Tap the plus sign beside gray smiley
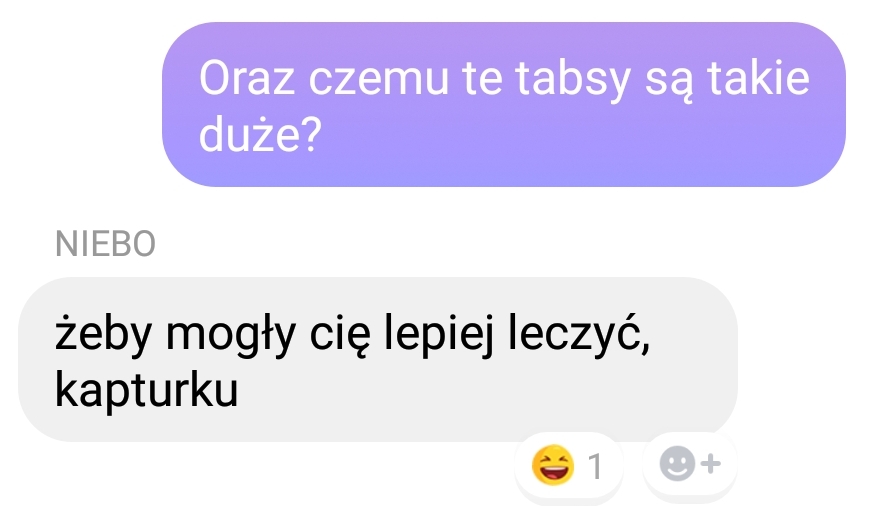The height and width of the screenshot is (506, 891). pos(711,464)
